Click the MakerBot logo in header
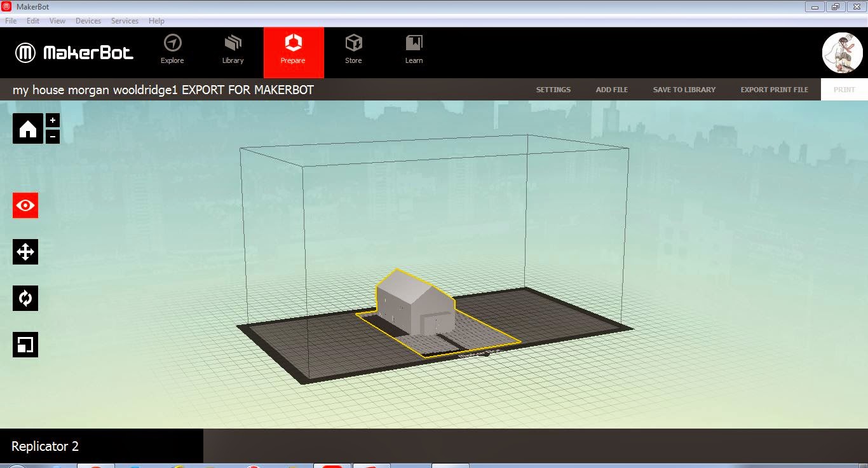Screen dimensions: 868x468 click(74, 53)
